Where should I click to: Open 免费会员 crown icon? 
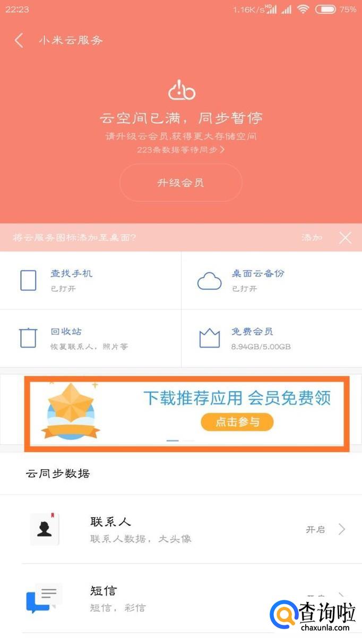pyautogui.click(x=209, y=338)
